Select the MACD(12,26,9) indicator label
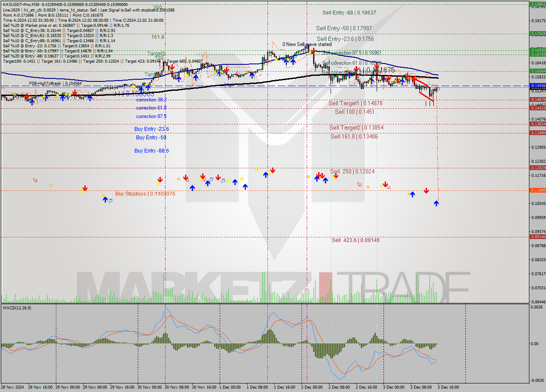 point(17,308)
